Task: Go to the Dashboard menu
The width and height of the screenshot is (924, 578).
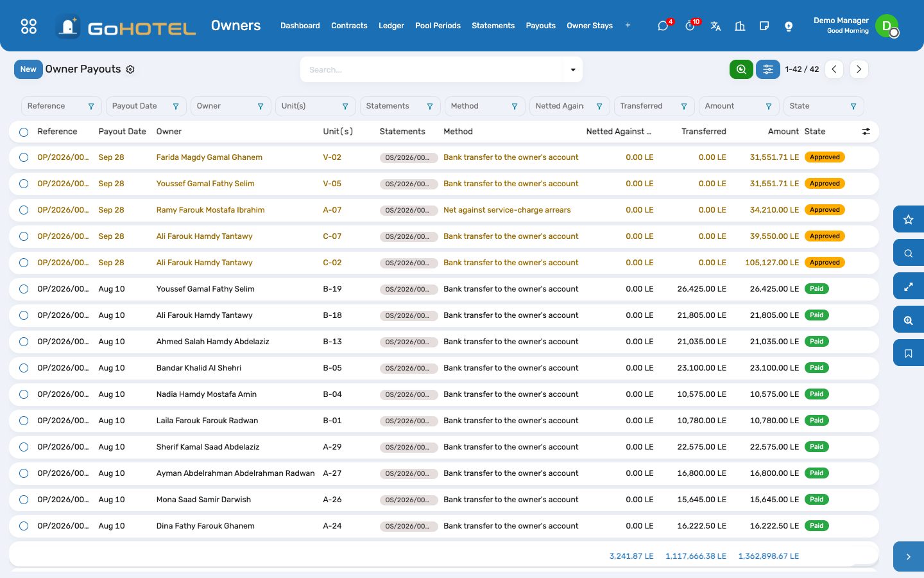Action: (x=300, y=26)
